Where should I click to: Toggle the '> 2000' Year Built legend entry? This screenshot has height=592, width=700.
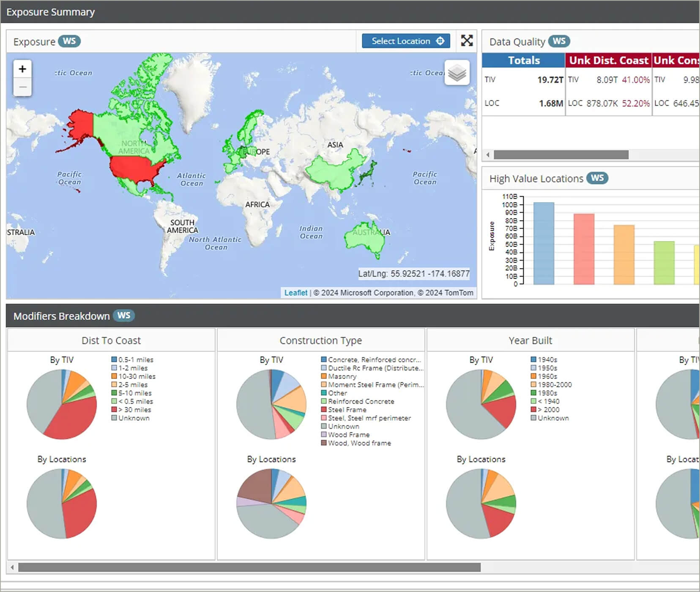click(551, 410)
